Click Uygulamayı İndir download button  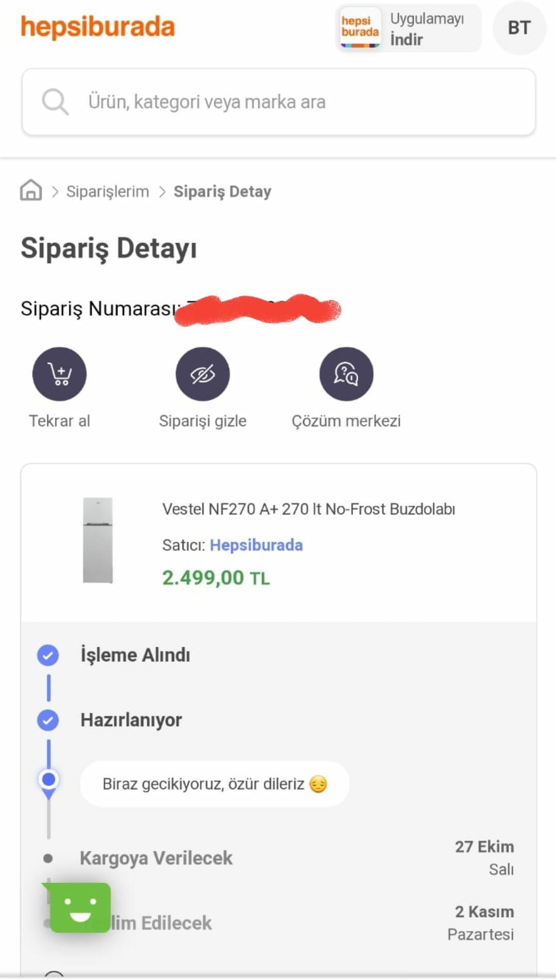point(427,29)
